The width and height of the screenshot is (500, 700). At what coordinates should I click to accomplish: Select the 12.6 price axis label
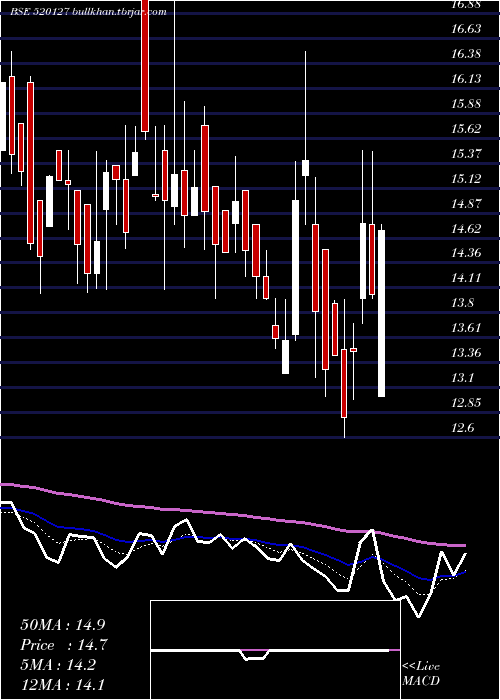[462, 428]
